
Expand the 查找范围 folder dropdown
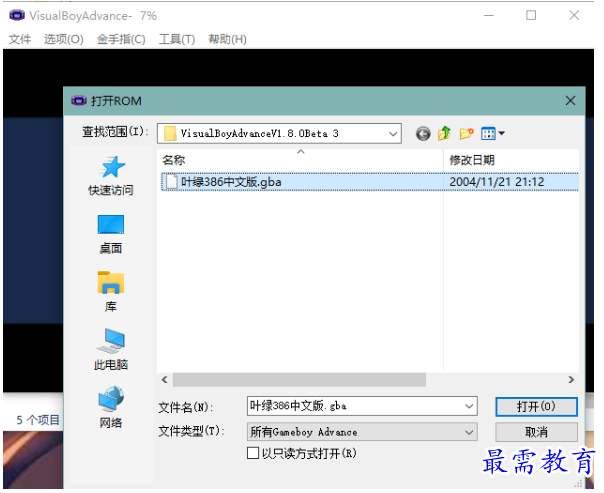tap(393, 134)
